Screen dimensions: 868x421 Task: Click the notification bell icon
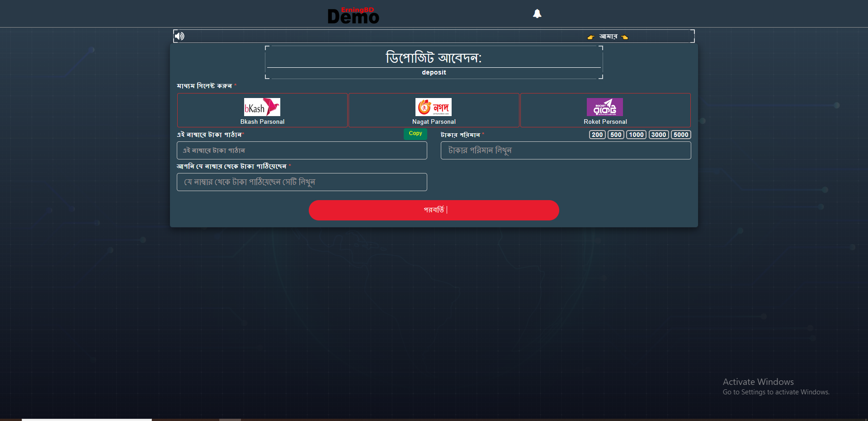click(537, 14)
